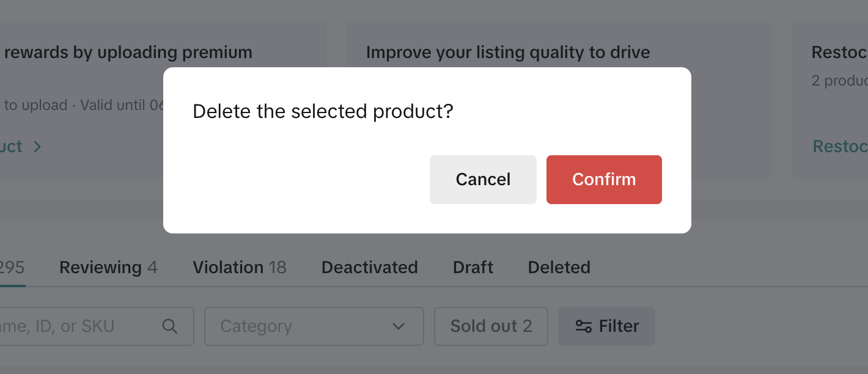Toggle the Sold out 2 filter

pyautogui.click(x=491, y=326)
